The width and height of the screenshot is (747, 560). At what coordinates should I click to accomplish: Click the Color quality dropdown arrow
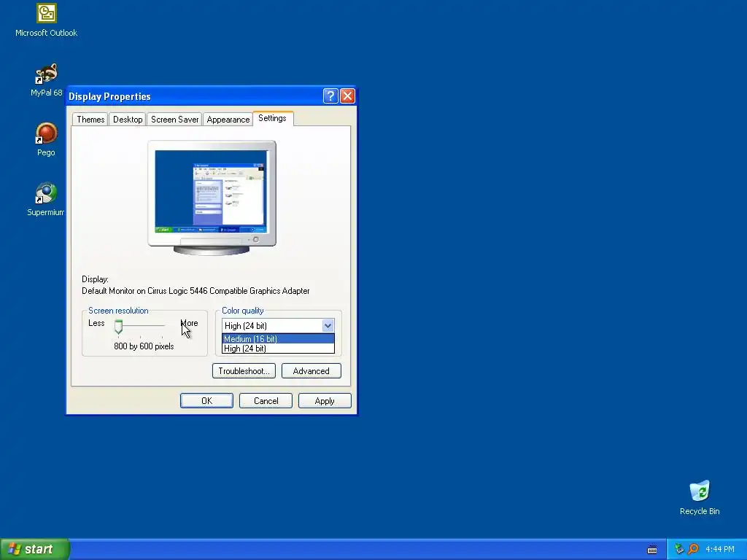point(328,326)
